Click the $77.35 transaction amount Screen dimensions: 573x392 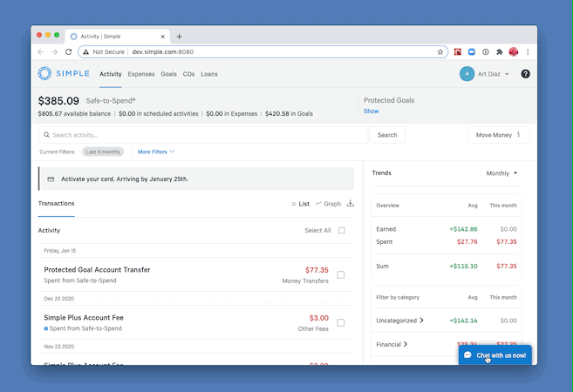pos(317,270)
